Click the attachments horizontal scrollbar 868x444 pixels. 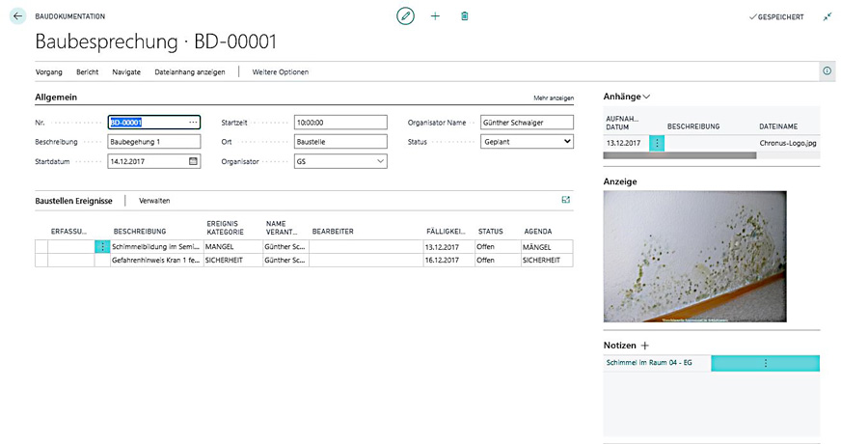pyautogui.click(x=679, y=155)
